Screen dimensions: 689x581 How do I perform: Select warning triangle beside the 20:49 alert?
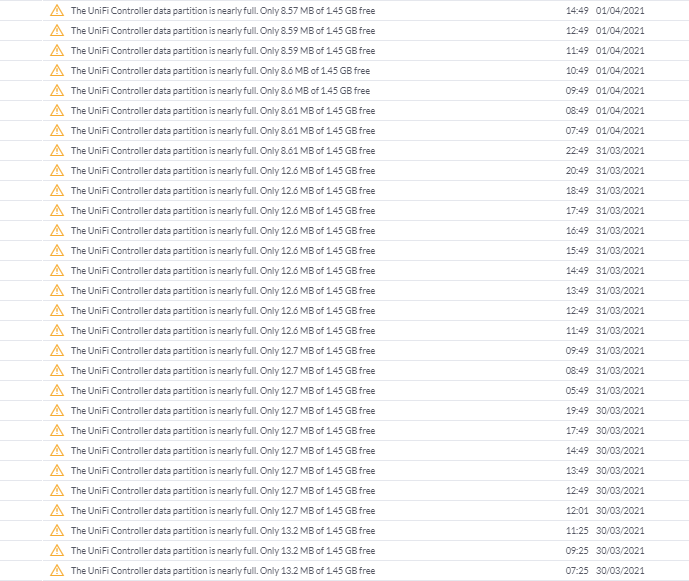(57, 170)
